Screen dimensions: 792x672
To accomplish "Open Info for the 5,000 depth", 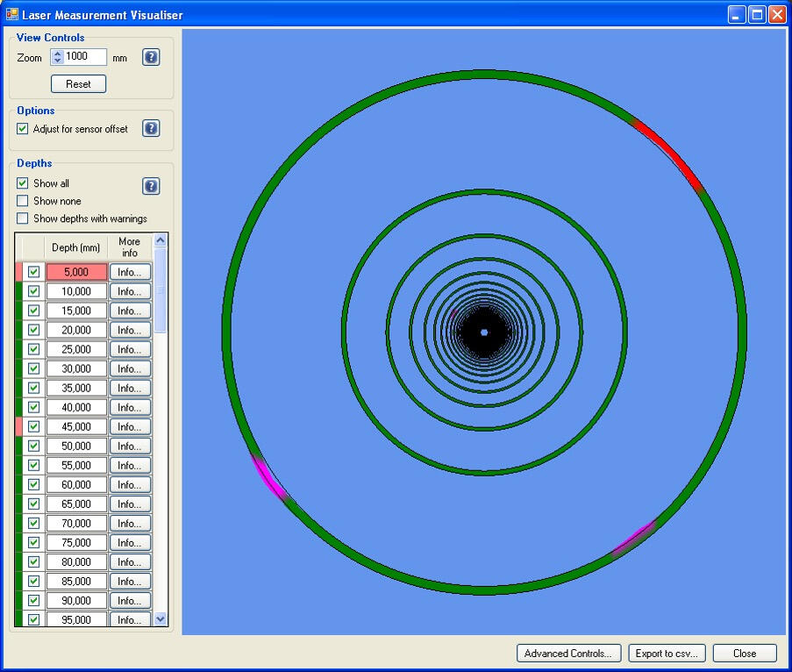I will coord(130,272).
